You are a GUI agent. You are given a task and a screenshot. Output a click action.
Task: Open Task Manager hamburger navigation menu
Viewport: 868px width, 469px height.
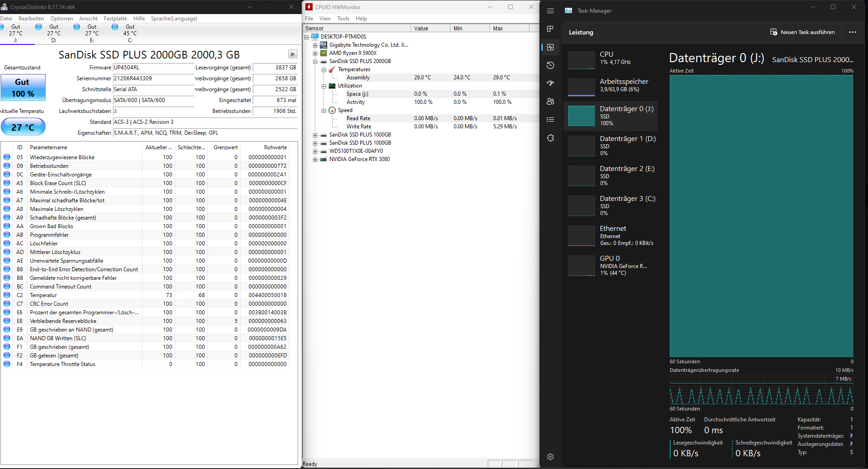[550, 11]
